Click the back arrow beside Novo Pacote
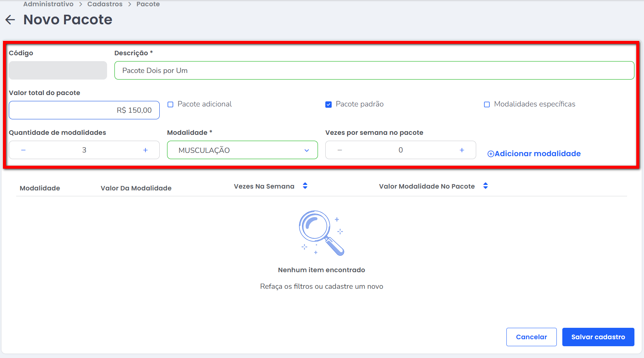This screenshot has width=644, height=358. point(10,20)
